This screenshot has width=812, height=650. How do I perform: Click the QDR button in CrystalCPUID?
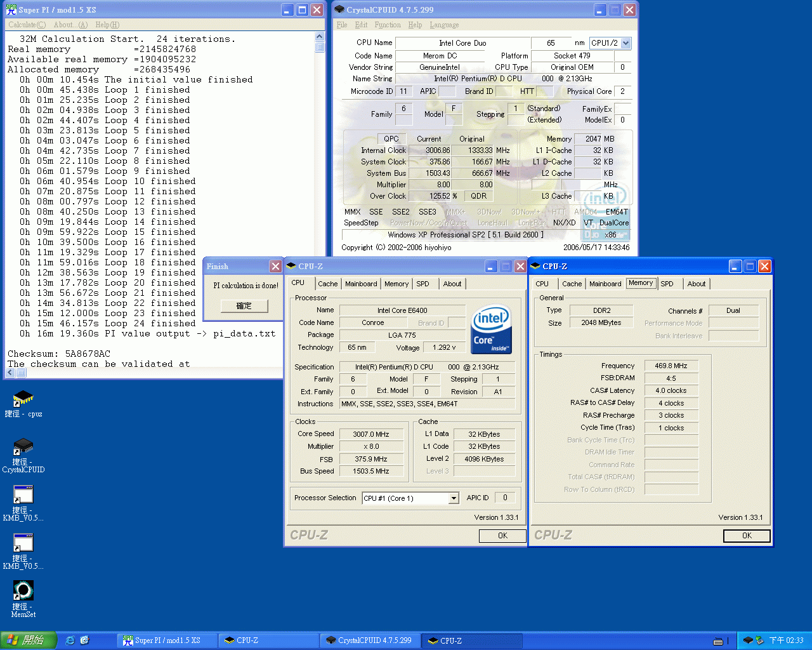479,196
